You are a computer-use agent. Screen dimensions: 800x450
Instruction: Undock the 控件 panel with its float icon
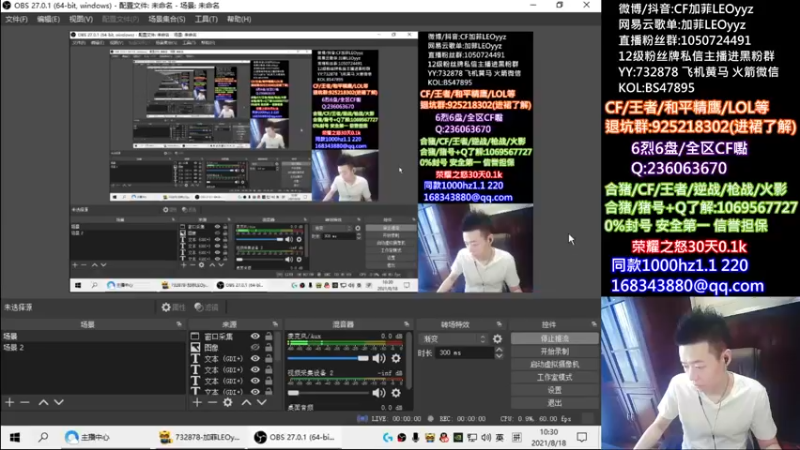pos(594,324)
